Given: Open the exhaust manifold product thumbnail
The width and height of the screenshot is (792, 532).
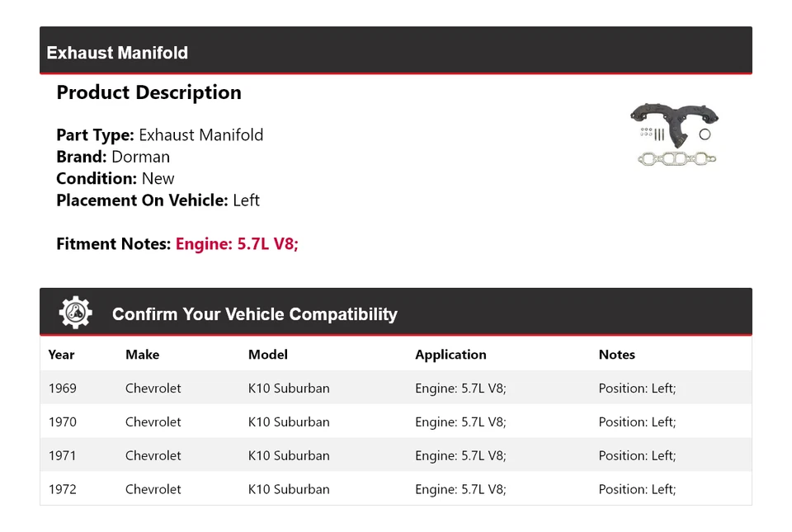Looking at the screenshot, I should tap(673, 134).
